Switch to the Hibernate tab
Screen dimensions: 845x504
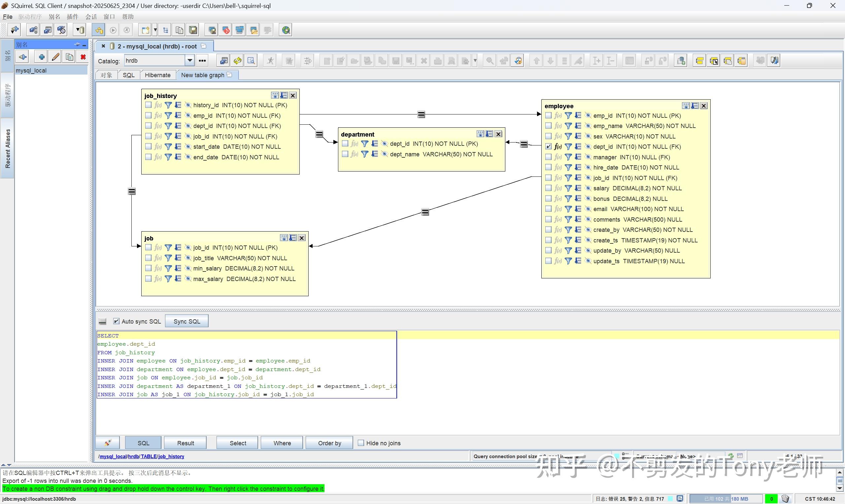(157, 75)
